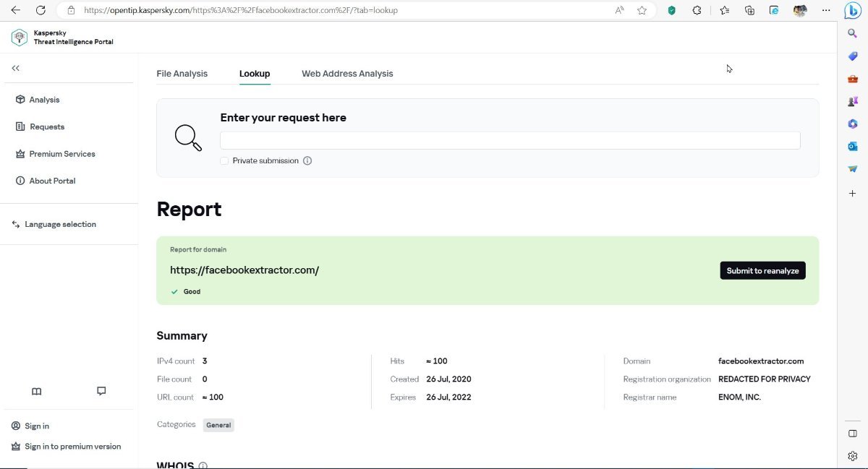Add a sidebar app with plus icon
868x469 pixels.
853,194
